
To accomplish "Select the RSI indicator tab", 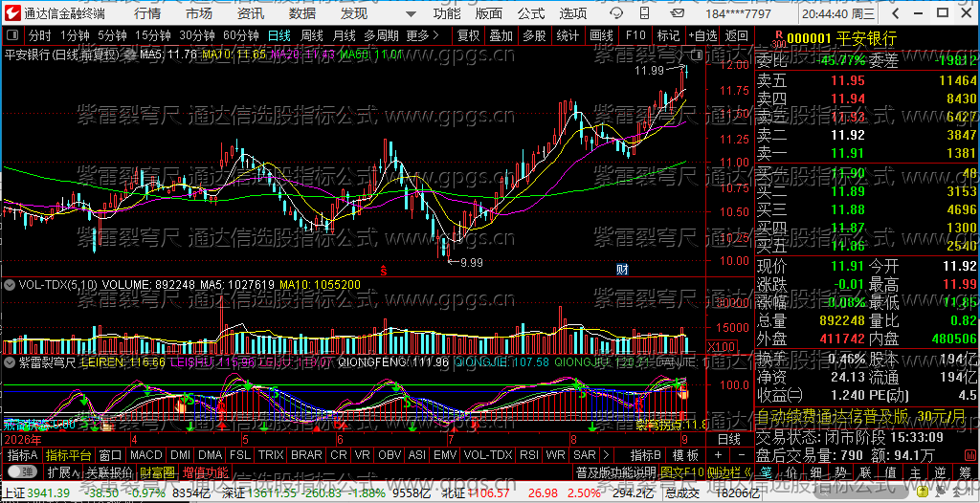I will [528, 454].
